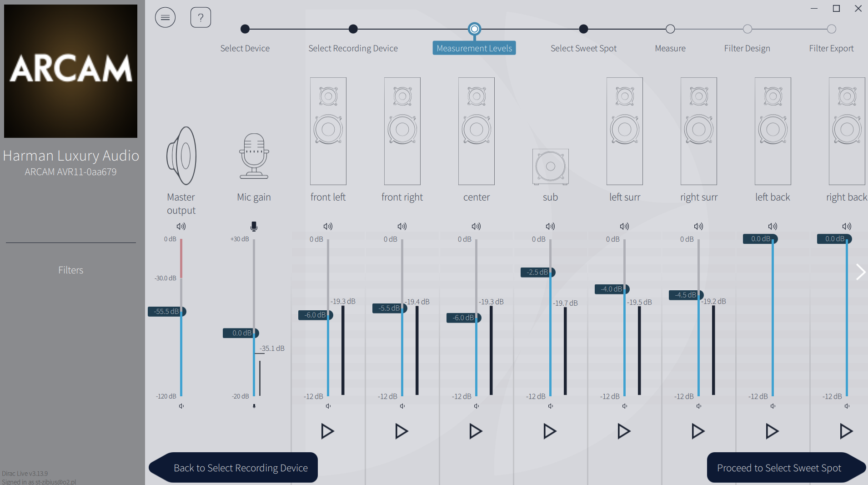This screenshot has height=485, width=868.
Task: Select the Master output speaker icon
Action: coord(181,156)
